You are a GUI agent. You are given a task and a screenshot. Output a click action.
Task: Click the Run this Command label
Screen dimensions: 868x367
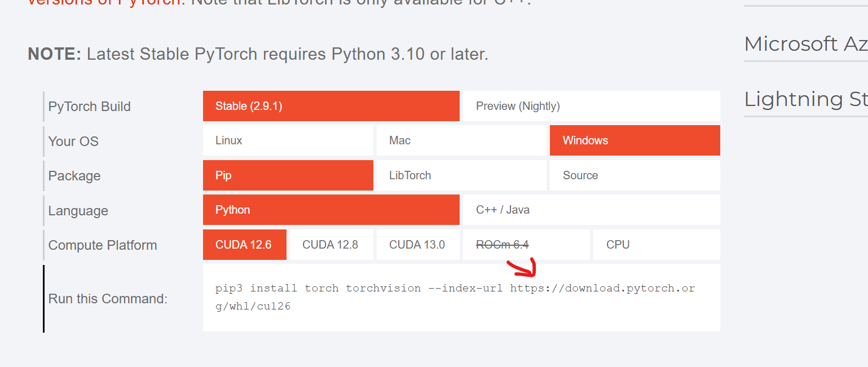click(108, 299)
